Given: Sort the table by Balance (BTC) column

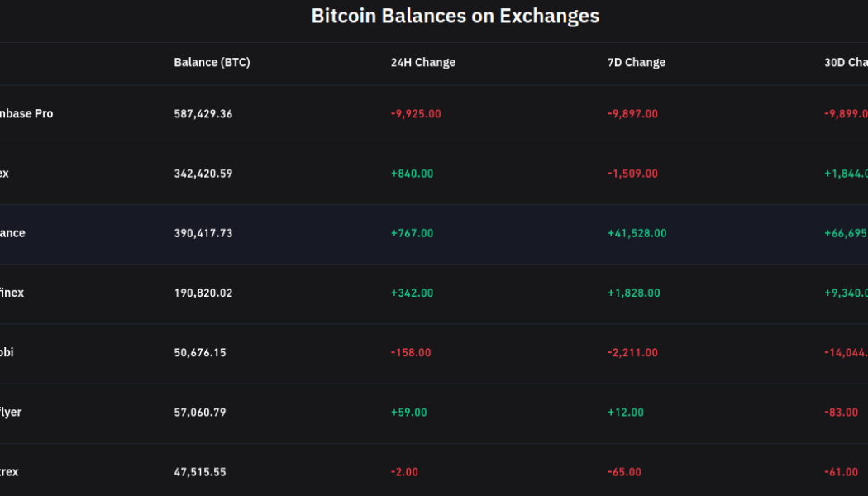Looking at the screenshot, I should click(x=212, y=62).
